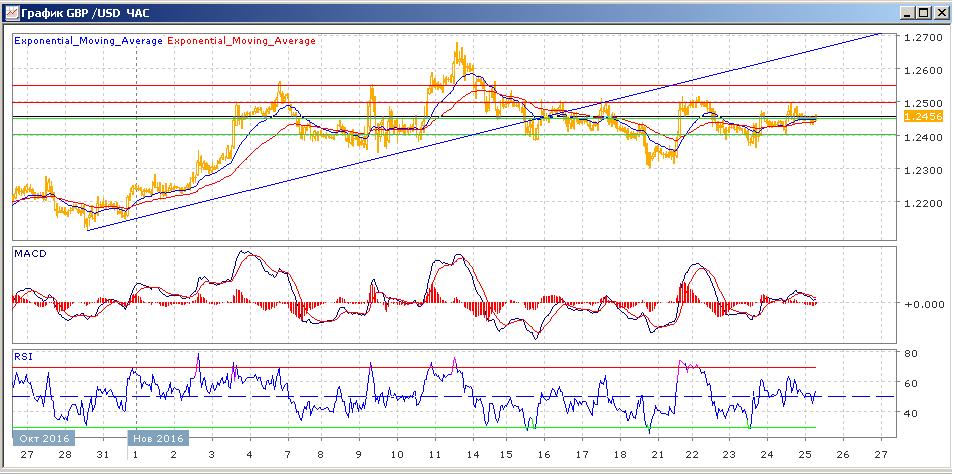953x474 pixels.
Task: Click date label 31 on time axis
Action: tap(104, 455)
